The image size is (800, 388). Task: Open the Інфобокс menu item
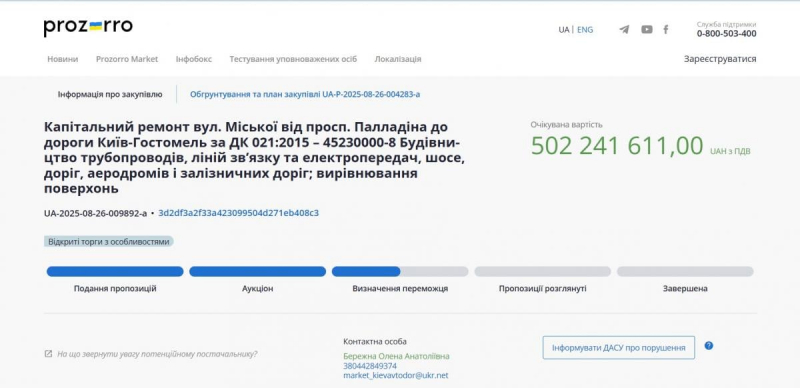pyautogui.click(x=194, y=59)
